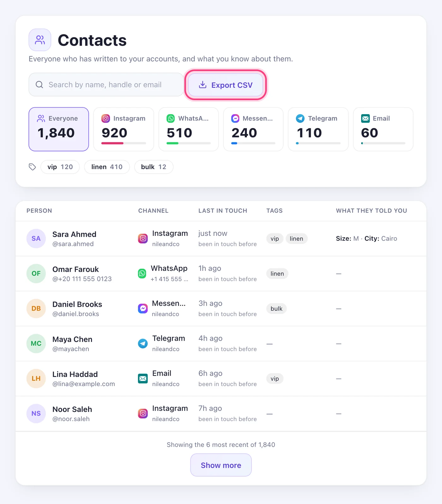442x504 pixels.
Task: Click the vip tag in Sara Ahmed's row
Action: pos(275,238)
